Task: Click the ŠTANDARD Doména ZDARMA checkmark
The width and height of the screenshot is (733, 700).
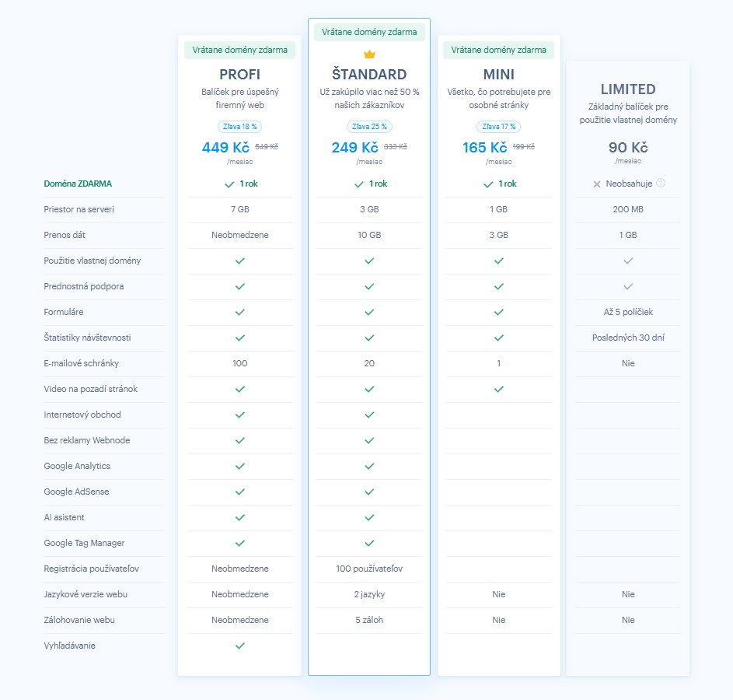Action: click(x=358, y=184)
